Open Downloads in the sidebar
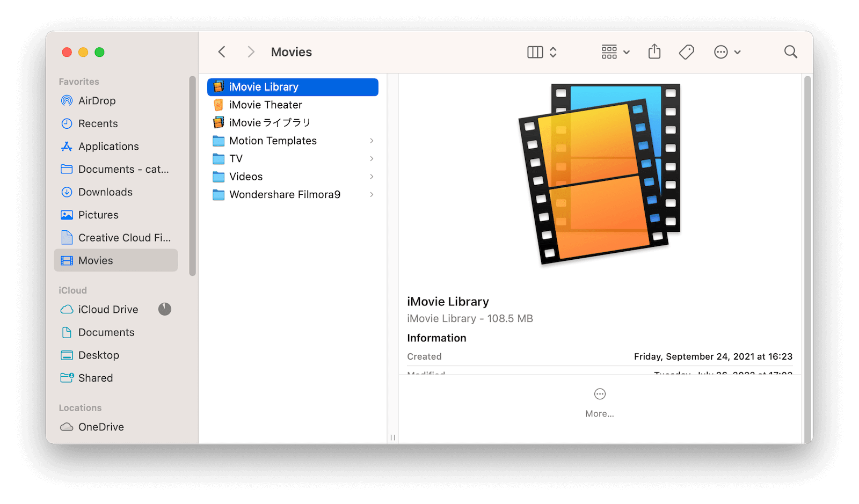This screenshot has width=859, height=504. pos(115,192)
